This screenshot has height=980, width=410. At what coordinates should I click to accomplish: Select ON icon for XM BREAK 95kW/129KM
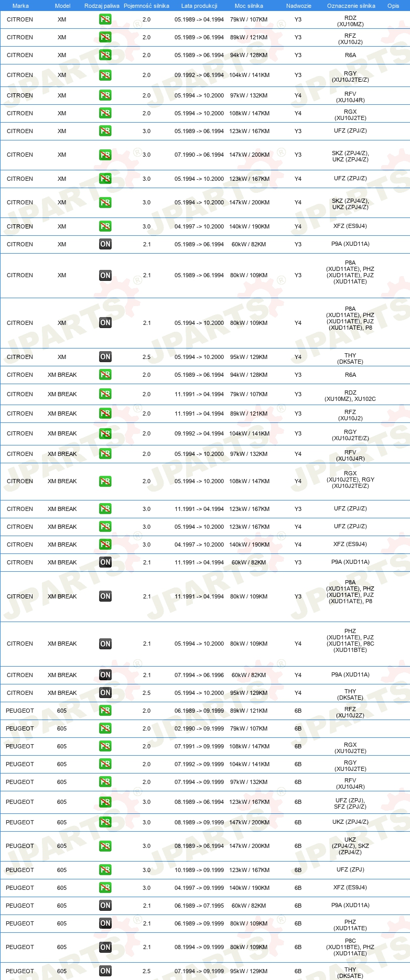click(x=105, y=693)
